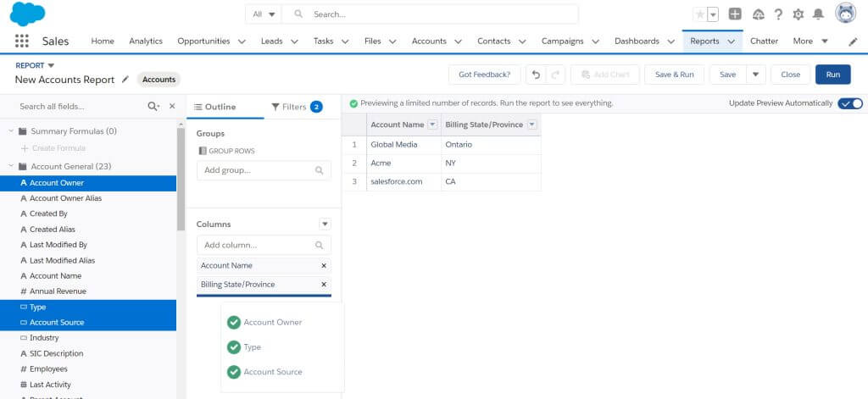This screenshot has width=868, height=399.
Task: Open the Help question mark icon
Action: click(x=778, y=14)
